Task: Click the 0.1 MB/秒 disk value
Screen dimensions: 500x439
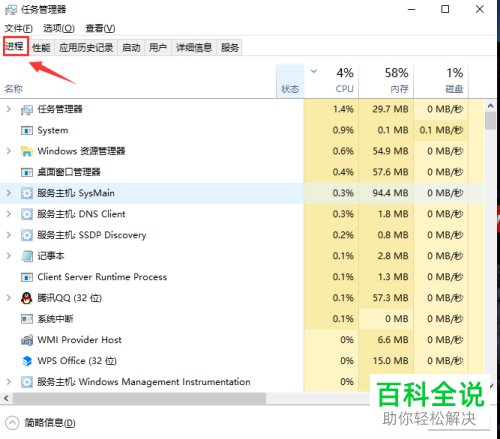Action: [x=441, y=130]
